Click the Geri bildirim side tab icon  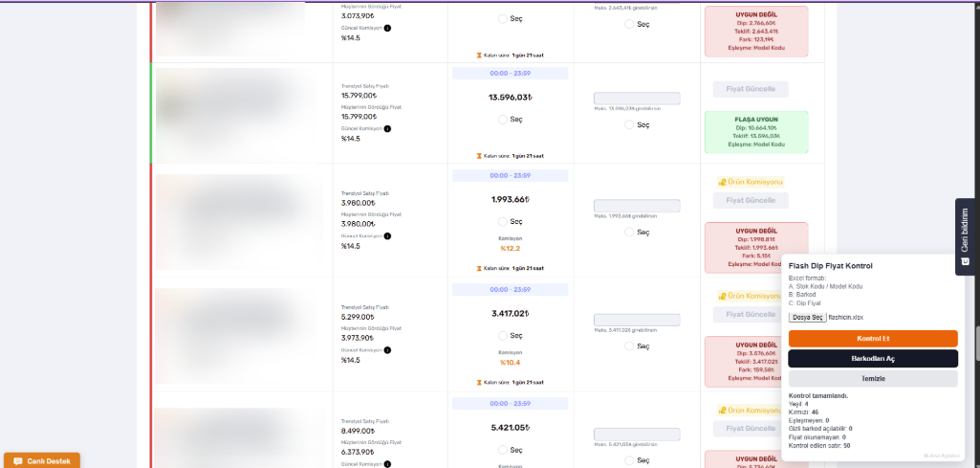965,261
